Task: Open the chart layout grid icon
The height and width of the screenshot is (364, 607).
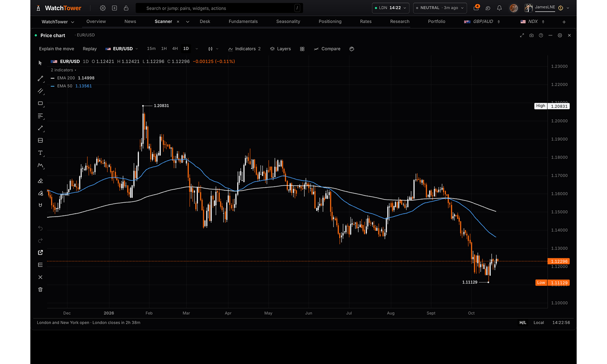Action: [302, 49]
